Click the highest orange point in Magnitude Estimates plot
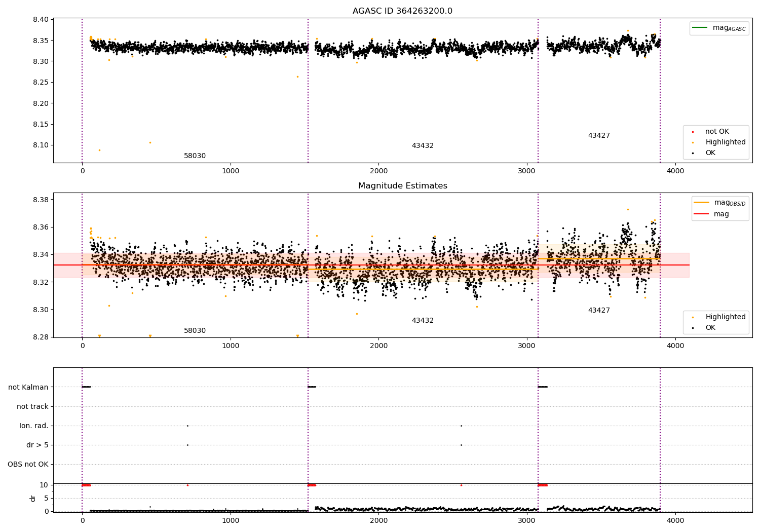Image resolution: width=760 pixels, height=532 pixels. (x=628, y=209)
